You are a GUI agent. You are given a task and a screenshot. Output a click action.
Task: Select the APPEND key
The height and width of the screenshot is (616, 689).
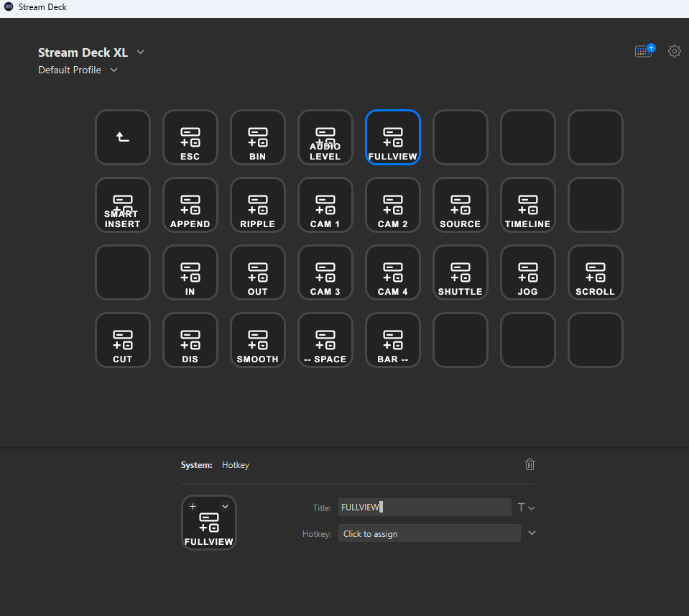[x=190, y=205]
